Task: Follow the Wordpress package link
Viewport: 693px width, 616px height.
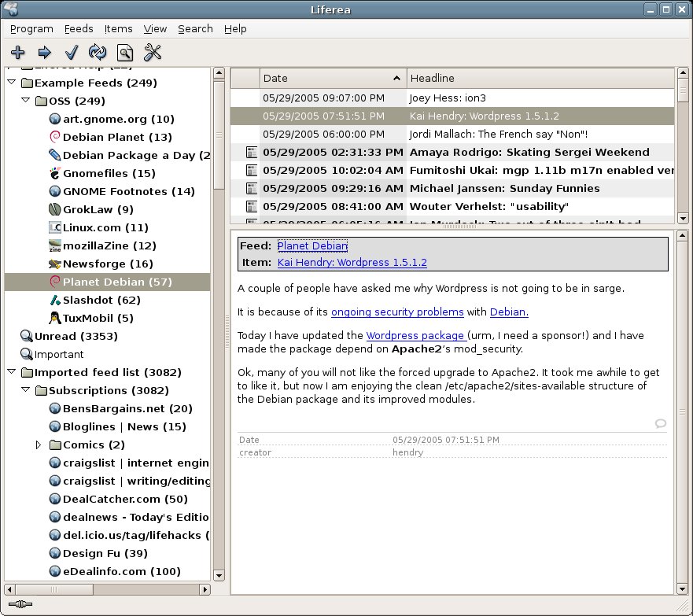Action: pyautogui.click(x=416, y=335)
